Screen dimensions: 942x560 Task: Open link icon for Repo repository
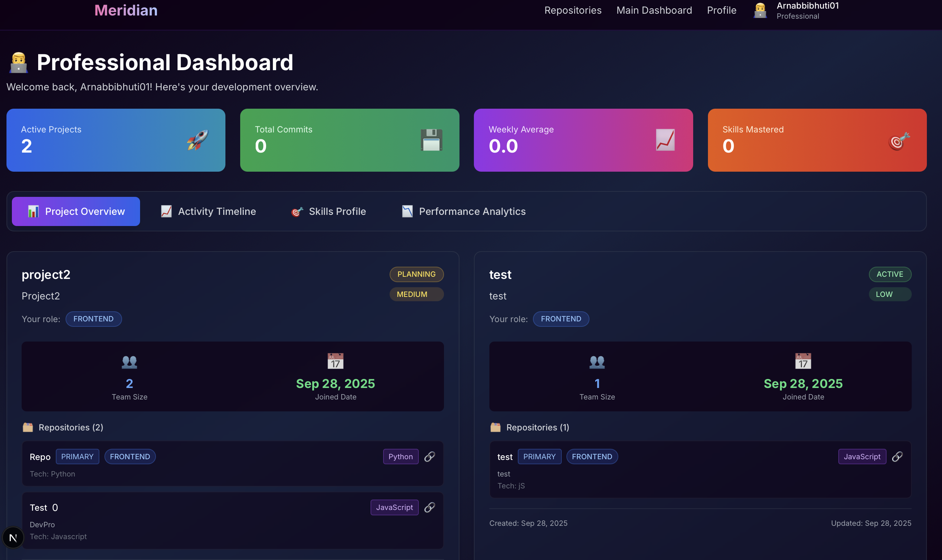tap(429, 457)
